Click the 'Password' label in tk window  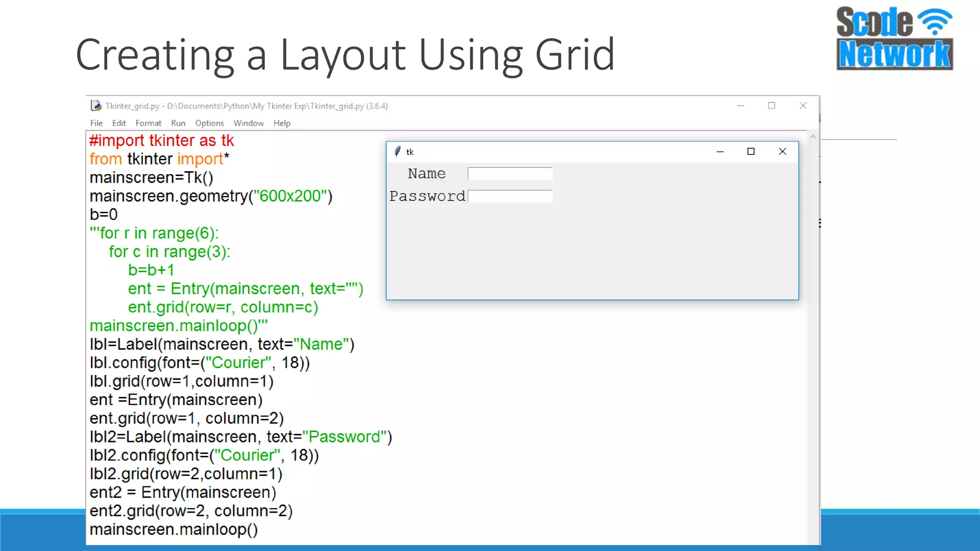point(427,196)
